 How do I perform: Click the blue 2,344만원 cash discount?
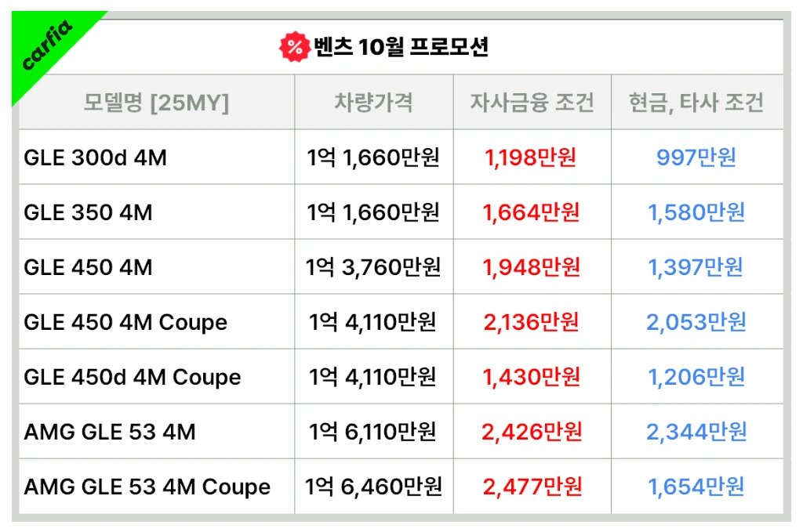click(696, 432)
